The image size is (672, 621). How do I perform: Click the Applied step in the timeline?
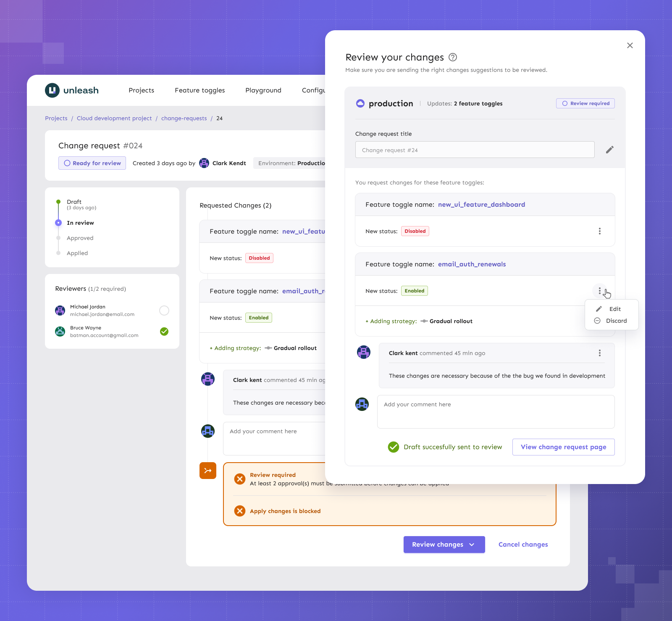77,253
